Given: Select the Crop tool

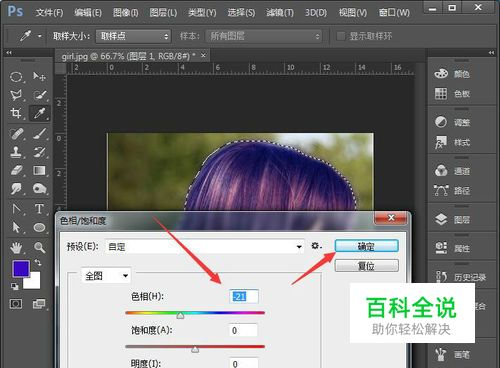Looking at the screenshot, I should tap(16, 113).
